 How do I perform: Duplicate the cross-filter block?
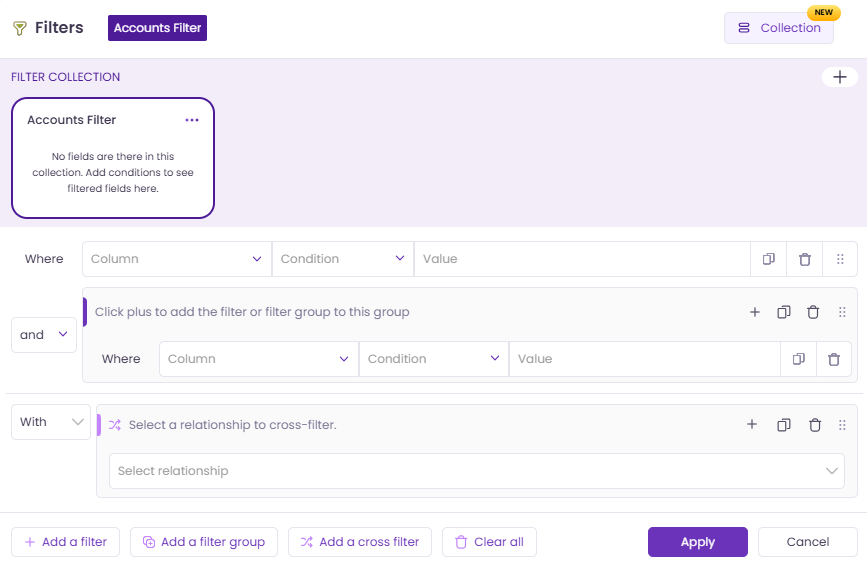784,425
